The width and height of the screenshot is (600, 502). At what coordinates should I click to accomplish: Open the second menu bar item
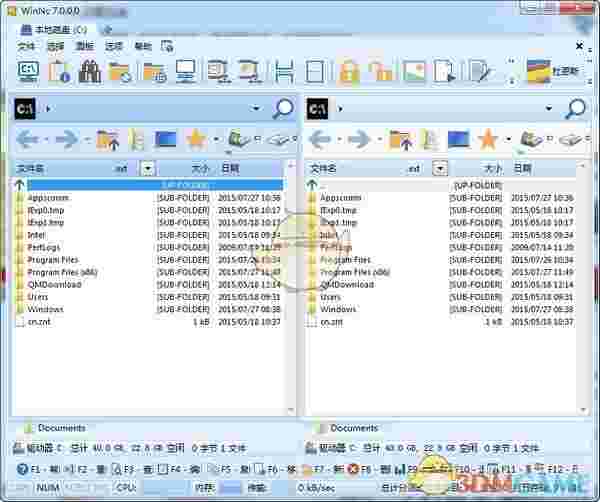click(x=55, y=46)
